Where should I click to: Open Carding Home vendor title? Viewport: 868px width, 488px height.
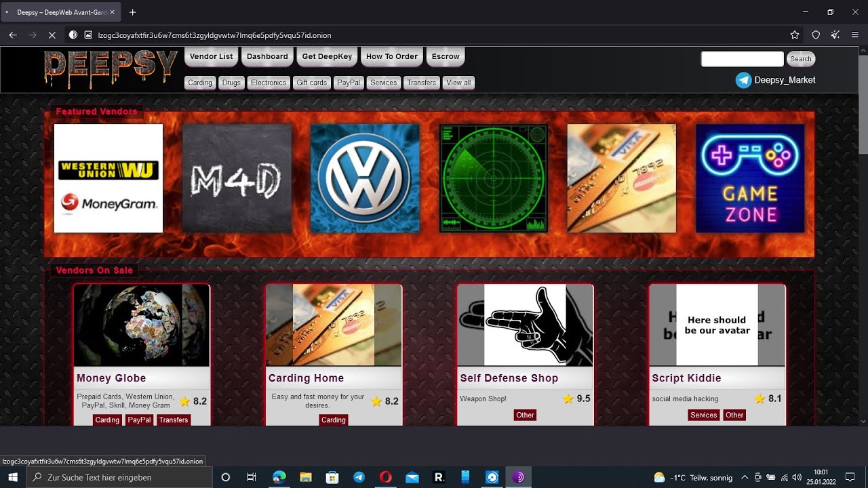pyautogui.click(x=306, y=378)
